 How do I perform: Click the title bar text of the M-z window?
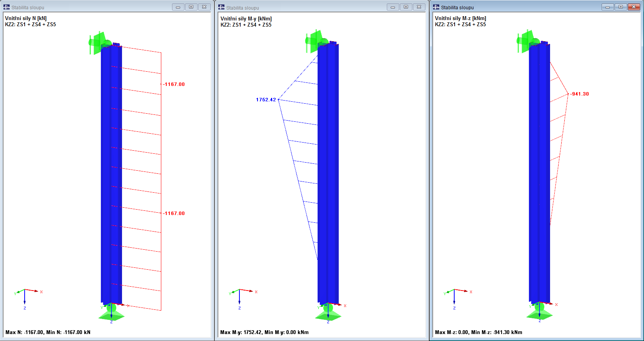point(457,7)
